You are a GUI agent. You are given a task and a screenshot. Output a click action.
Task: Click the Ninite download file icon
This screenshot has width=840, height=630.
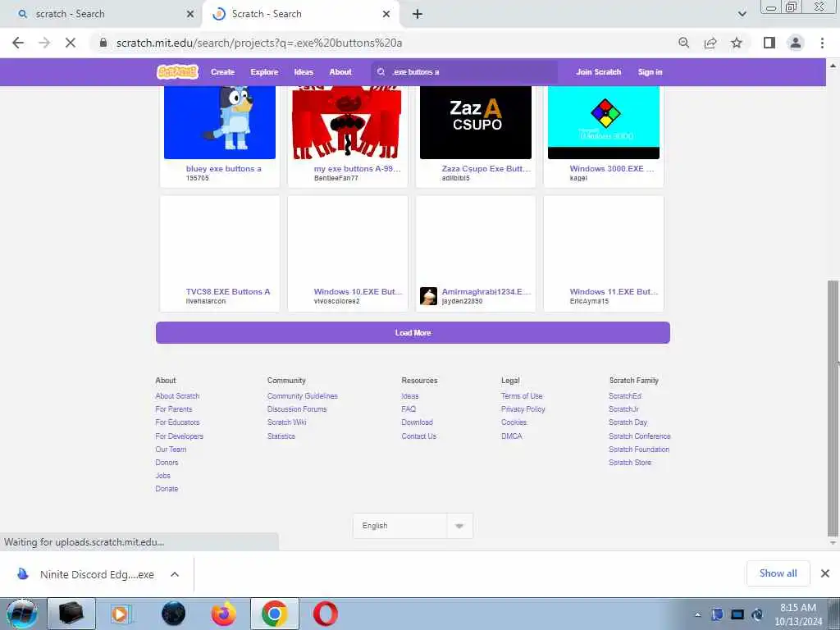(x=22, y=574)
